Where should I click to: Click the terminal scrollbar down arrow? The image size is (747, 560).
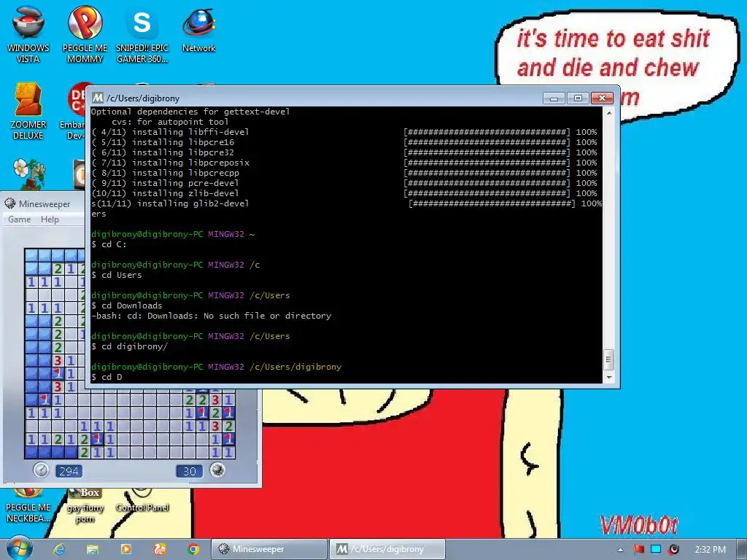tap(608, 377)
